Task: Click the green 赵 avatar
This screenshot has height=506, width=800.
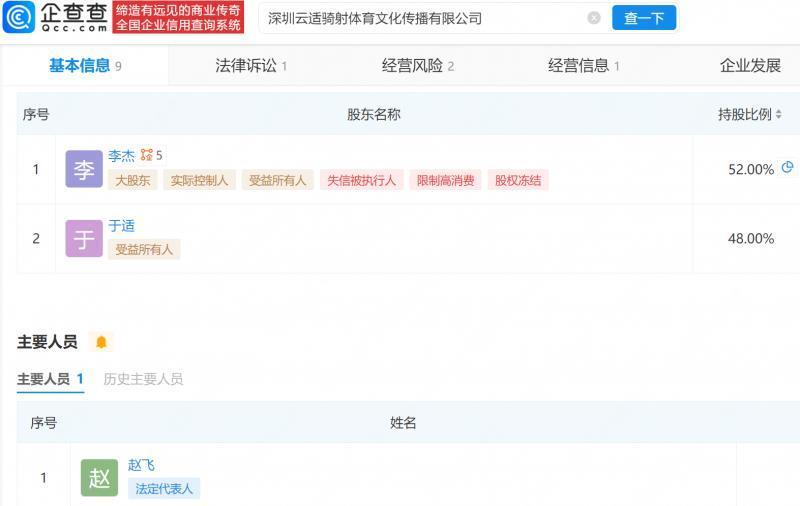Action: pos(99,478)
